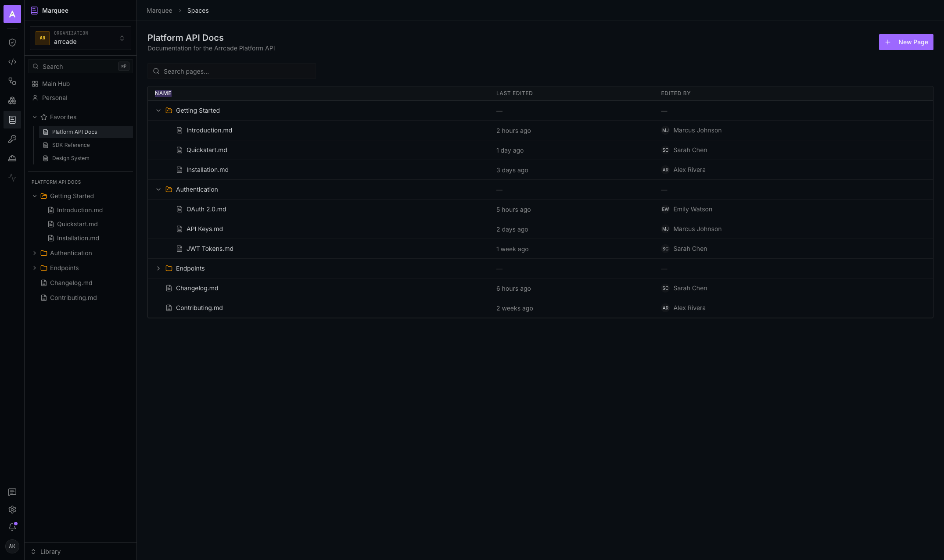Open Quickstart.md in the sidebar tree
The width and height of the screenshot is (944, 560).
point(77,224)
